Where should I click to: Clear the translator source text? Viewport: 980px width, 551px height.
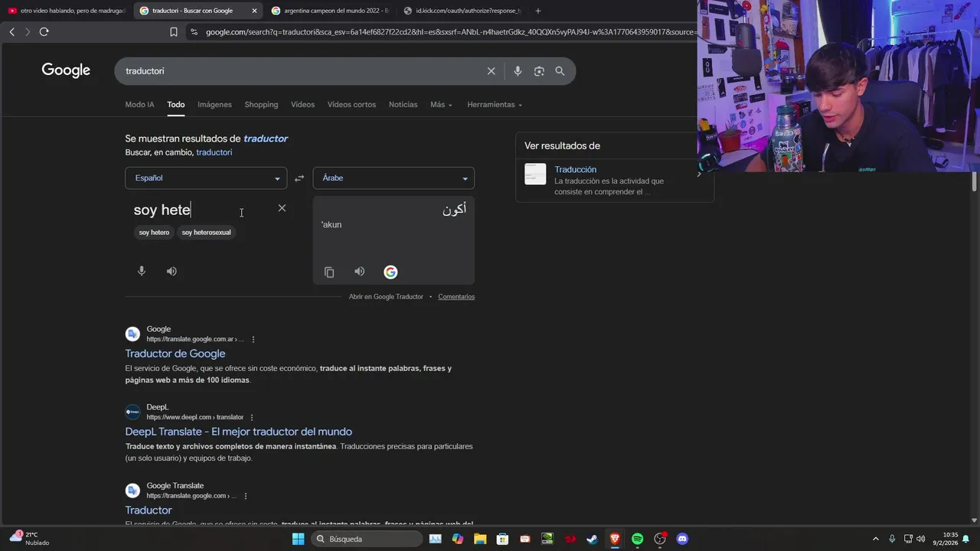click(x=282, y=208)
